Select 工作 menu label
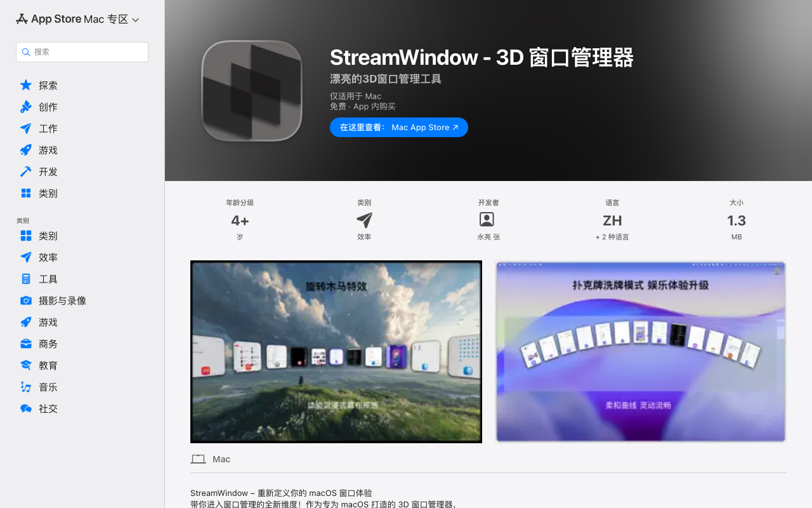 click(x=48, y=128)
